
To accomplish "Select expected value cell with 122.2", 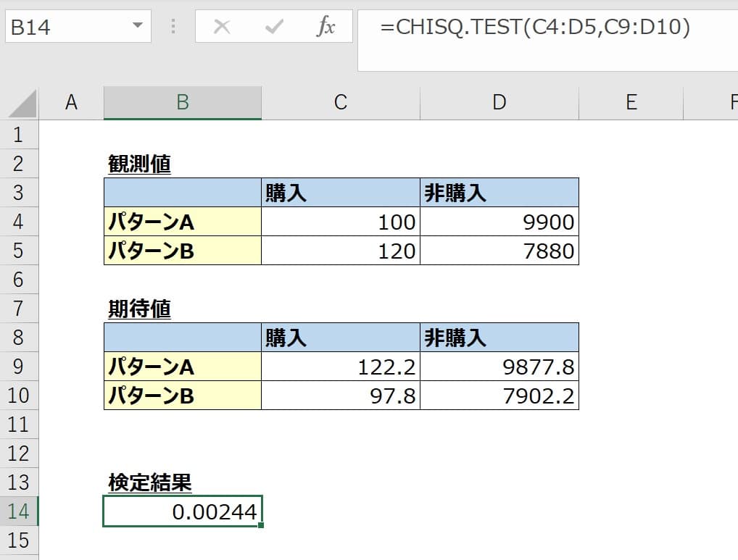I will [x=340, y=367].
